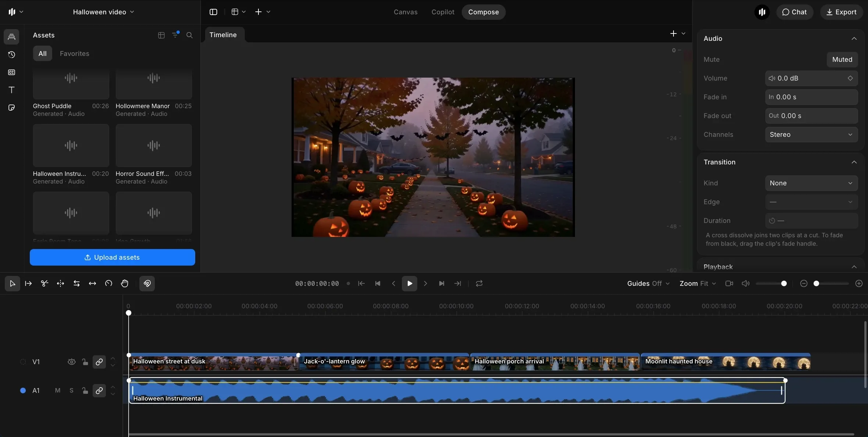The height and width of the screenshot is (437, 868).
Task: Choose the hand pan tool
Action: click(x=125, y=283)
